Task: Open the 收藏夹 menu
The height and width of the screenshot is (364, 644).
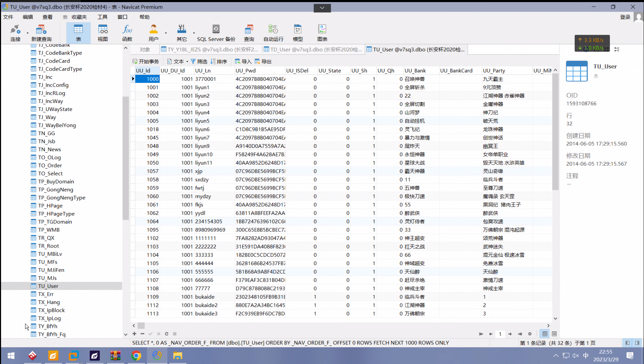Action: 79,17
